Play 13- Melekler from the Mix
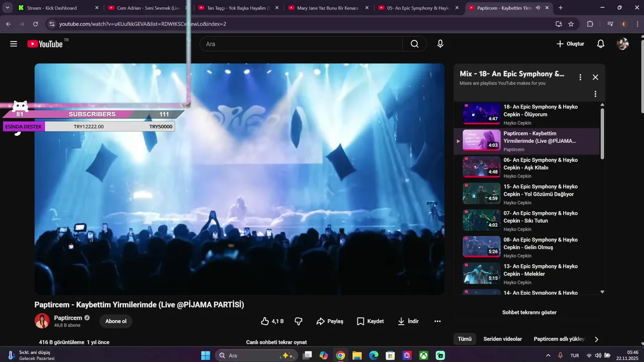644x362 pixels. (528, 274)
